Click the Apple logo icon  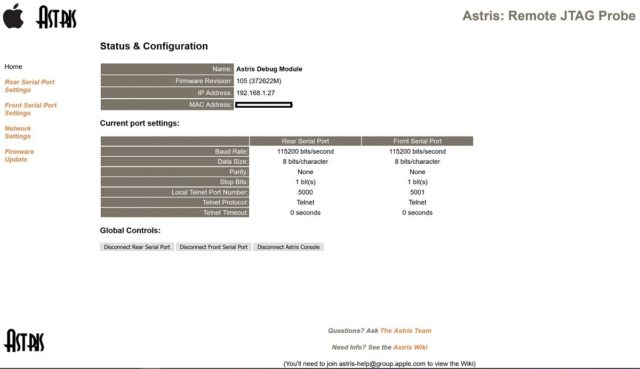[x=13, y=16]
